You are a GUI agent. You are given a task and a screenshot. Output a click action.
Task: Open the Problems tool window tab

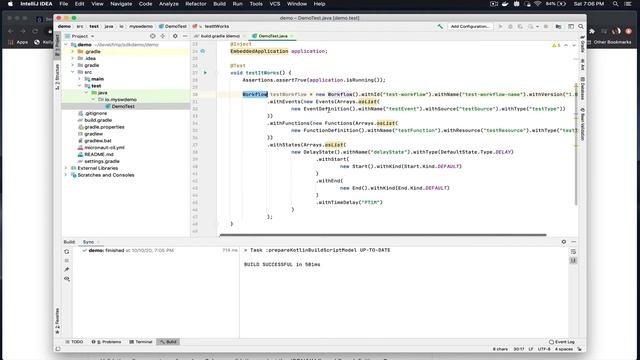[x=107, y=342]
